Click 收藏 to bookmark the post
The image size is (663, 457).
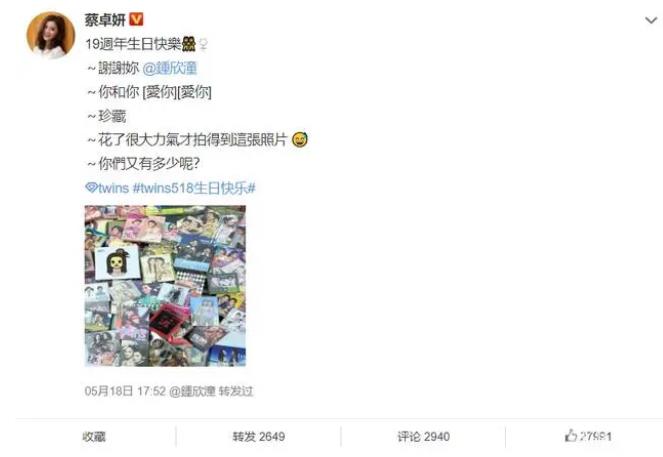pyautogui.click(x=94, y=437)
